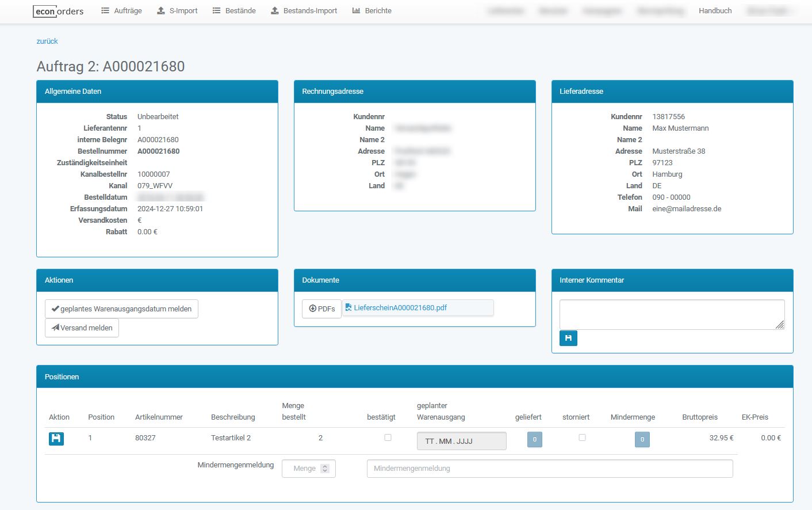Click the Aufträge list icon

[105, 11]
